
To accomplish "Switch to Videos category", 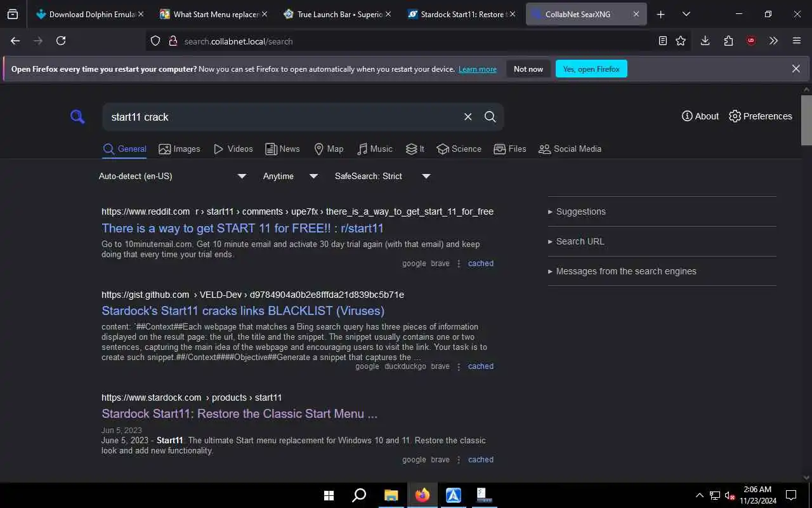I will 233,149.
